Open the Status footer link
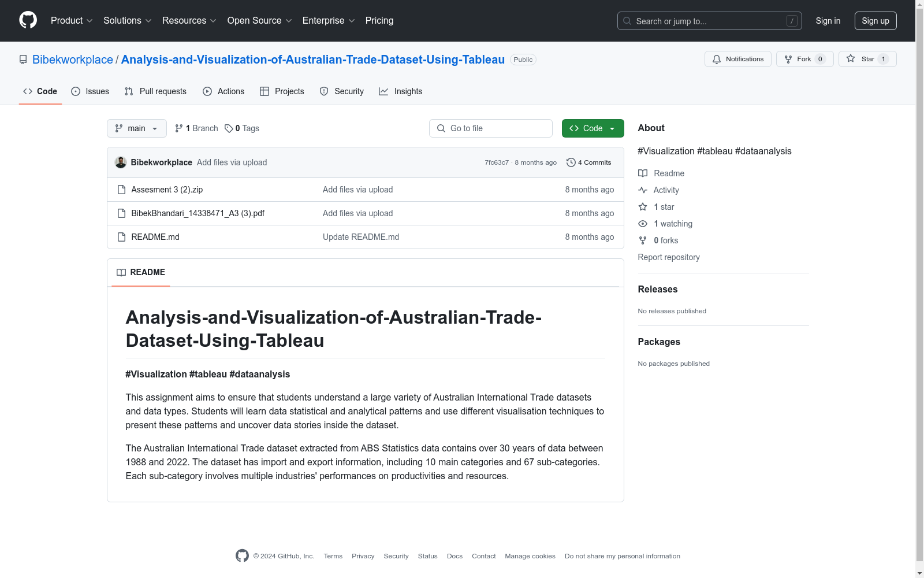 pos(428,556)
